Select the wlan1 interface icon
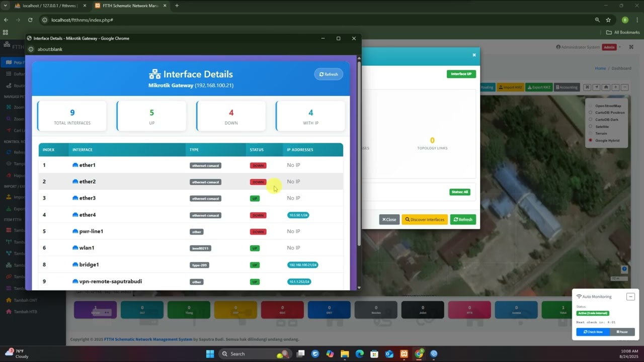Screen dimensions: 644x362 [75, 248]
